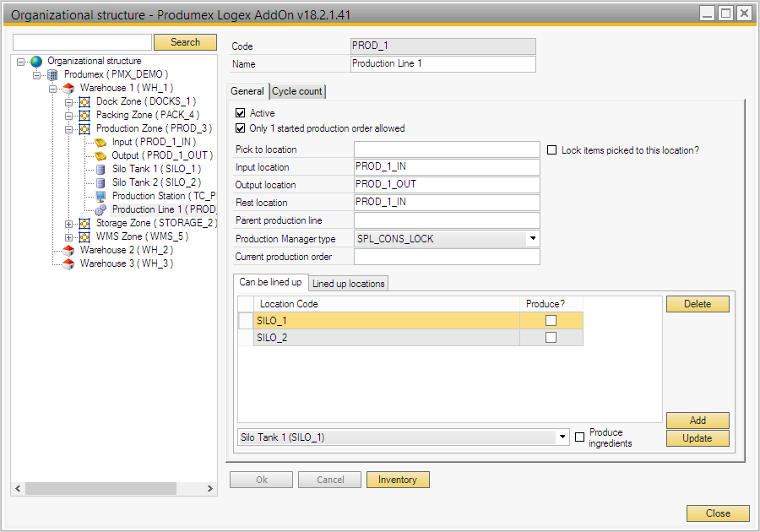The height and width of the screenshot is (532, 760).
Task: Open the Silo Tank 1 location dropdown
Action: click(x=562, y=437)
